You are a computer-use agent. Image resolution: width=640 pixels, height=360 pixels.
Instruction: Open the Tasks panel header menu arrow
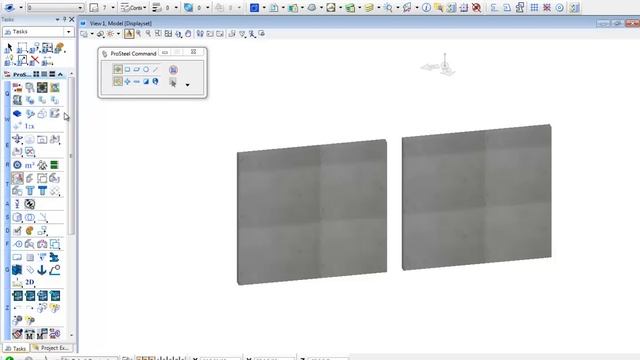point(58,20)
